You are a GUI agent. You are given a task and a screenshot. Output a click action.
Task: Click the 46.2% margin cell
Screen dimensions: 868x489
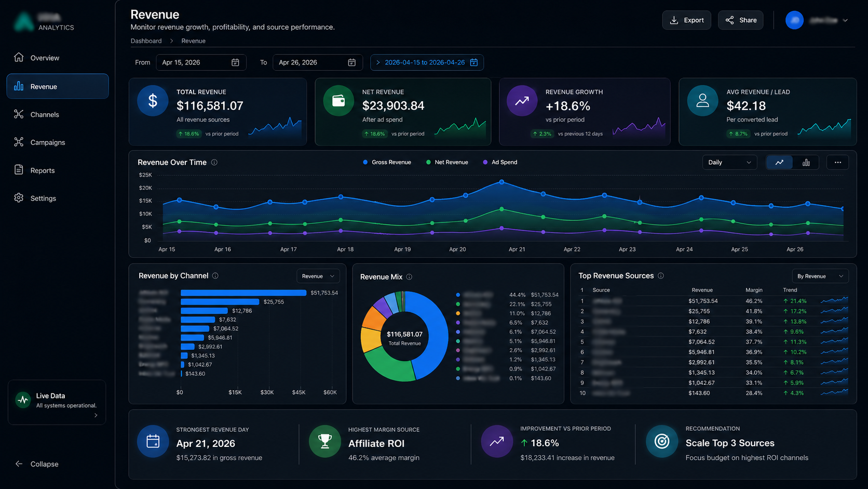pyautogui.click(x=754, y=301)
